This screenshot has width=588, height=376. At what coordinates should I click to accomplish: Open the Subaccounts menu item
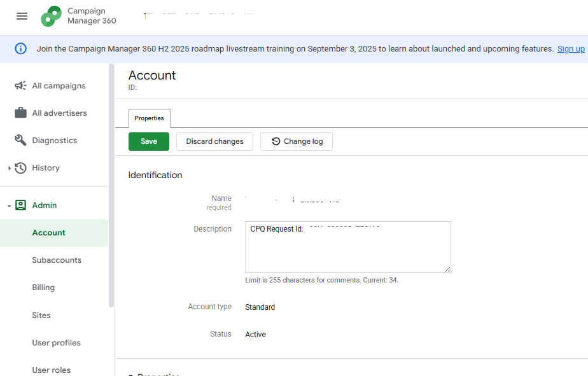[x=57, y=260]
